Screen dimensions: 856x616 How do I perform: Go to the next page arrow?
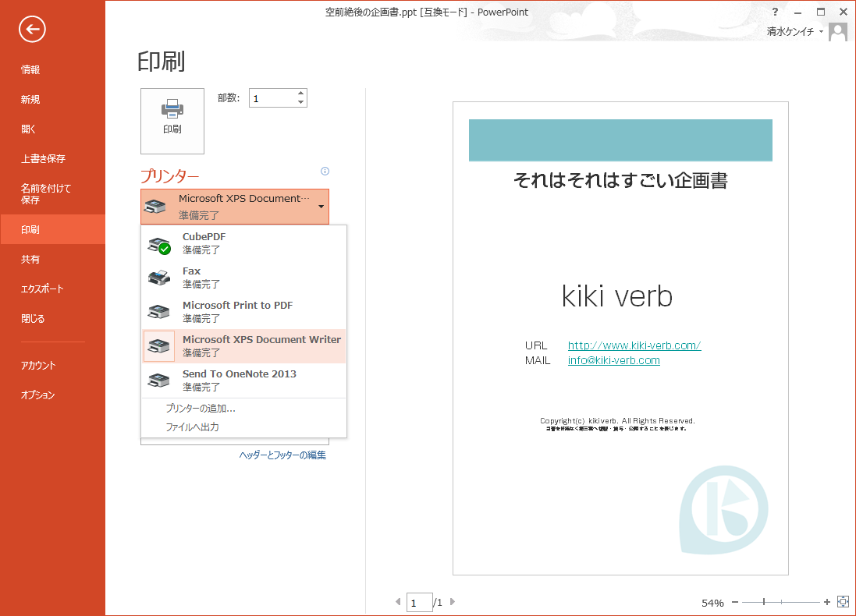453,602
